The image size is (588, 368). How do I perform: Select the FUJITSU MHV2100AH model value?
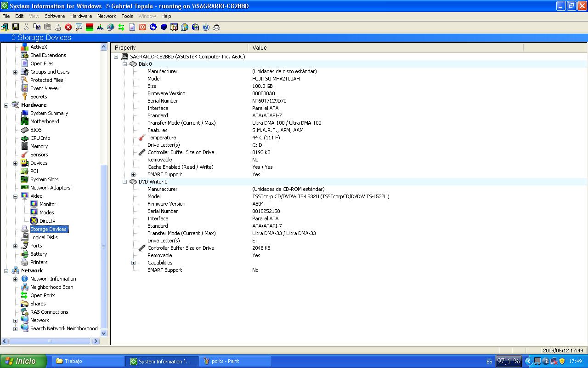276,79
